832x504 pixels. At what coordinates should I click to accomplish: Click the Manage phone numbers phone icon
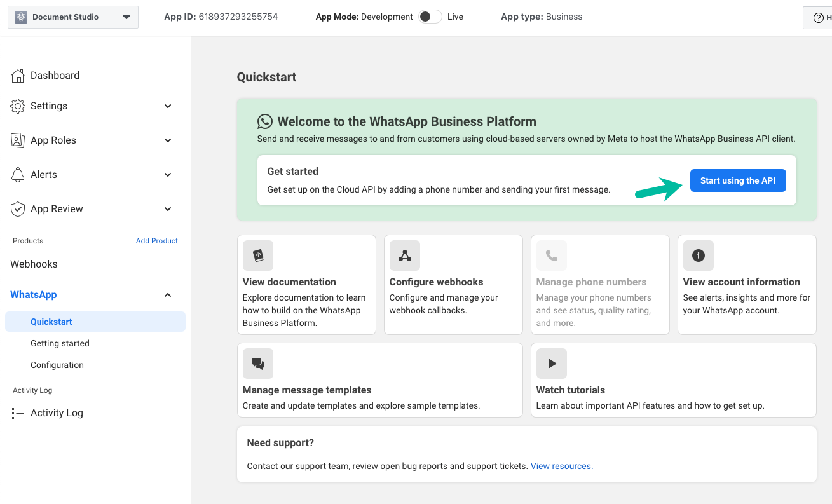(x=552, y=255)
